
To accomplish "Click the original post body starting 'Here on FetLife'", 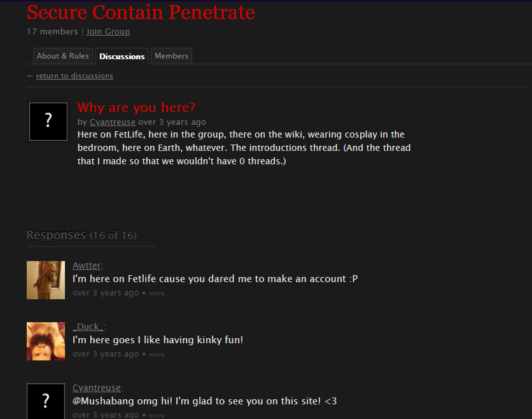I will (244, 148).
